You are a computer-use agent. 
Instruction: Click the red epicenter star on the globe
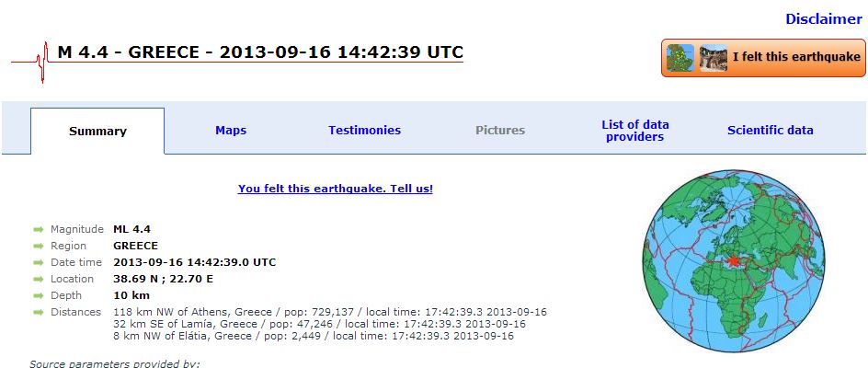click(733, 260)
